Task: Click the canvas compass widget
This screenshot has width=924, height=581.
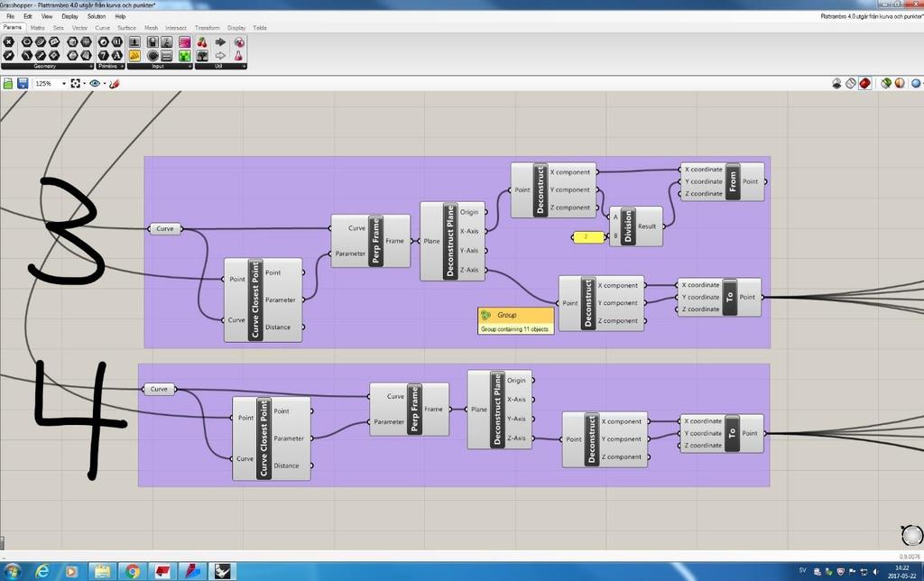Action: (912, 535)
